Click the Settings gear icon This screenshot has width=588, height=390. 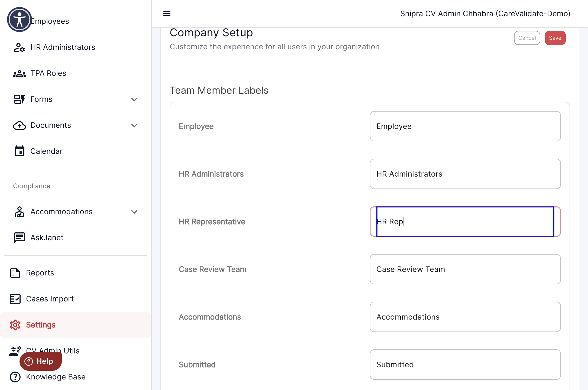[x=15, y=325]
